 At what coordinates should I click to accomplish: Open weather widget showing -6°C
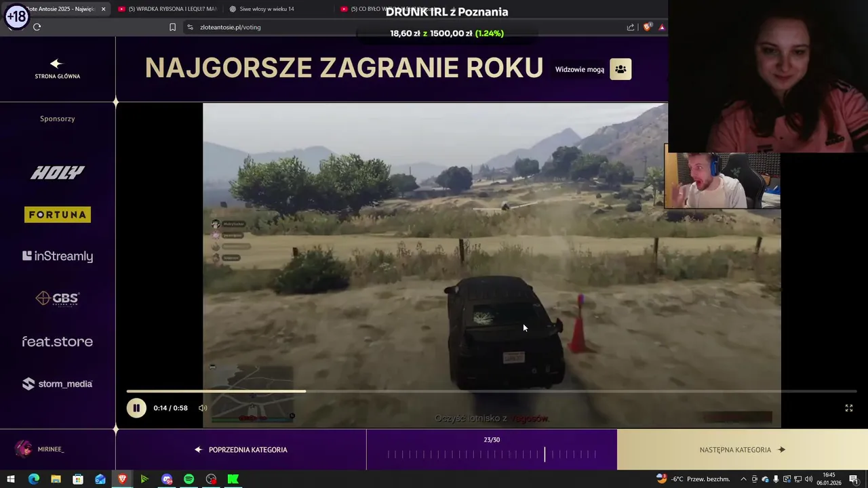click(x=692, y=479)
